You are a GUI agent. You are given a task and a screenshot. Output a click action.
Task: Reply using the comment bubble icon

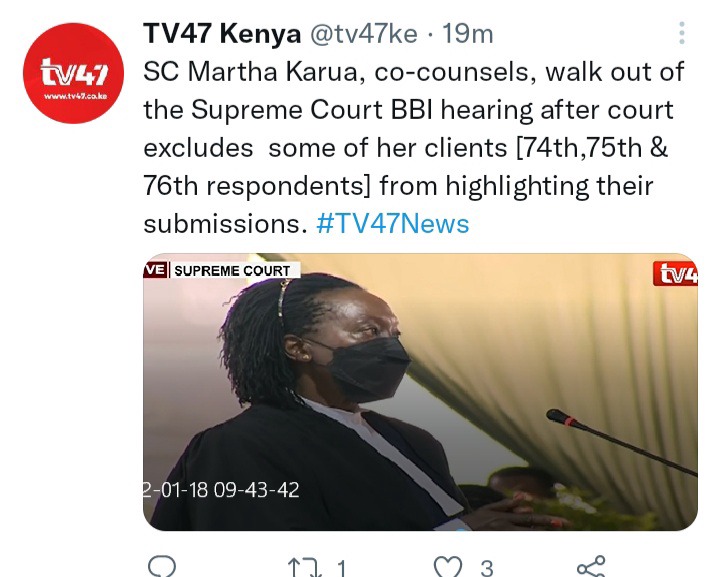point(162,566)
